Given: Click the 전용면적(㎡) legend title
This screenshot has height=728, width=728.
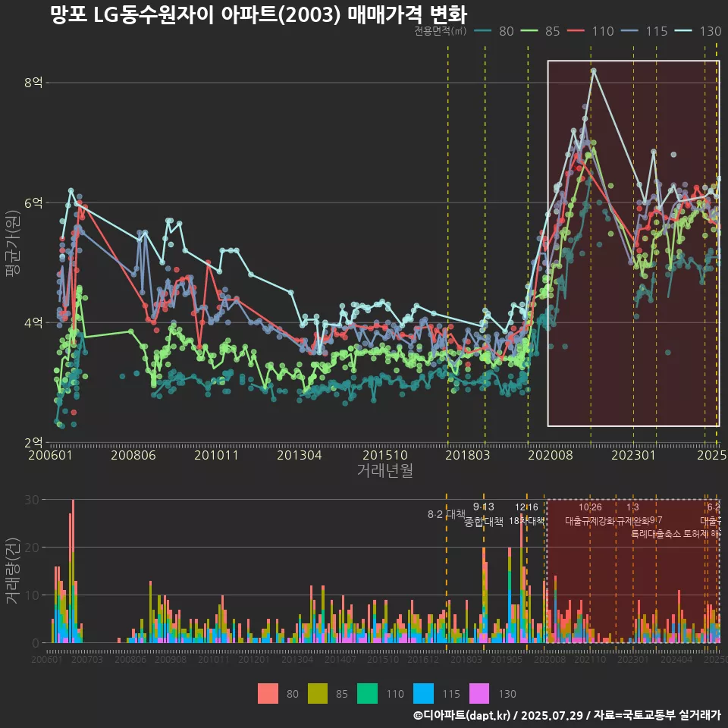Looking at the screenshot, I should point(440,31).
